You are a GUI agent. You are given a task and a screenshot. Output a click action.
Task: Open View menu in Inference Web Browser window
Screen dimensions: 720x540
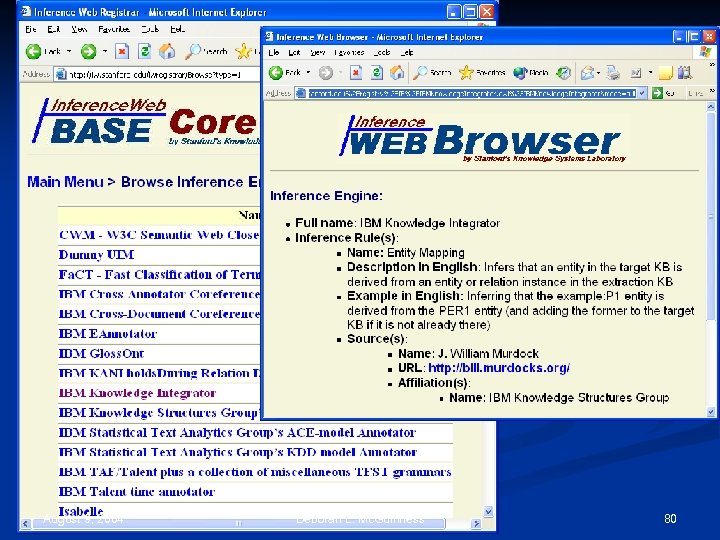(317, 52)
